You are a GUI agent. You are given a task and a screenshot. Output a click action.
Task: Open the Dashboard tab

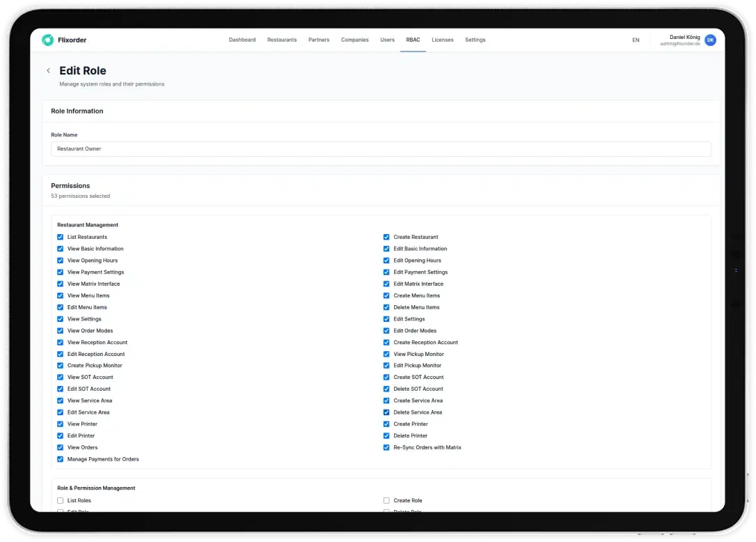click(x=242, y=40)
